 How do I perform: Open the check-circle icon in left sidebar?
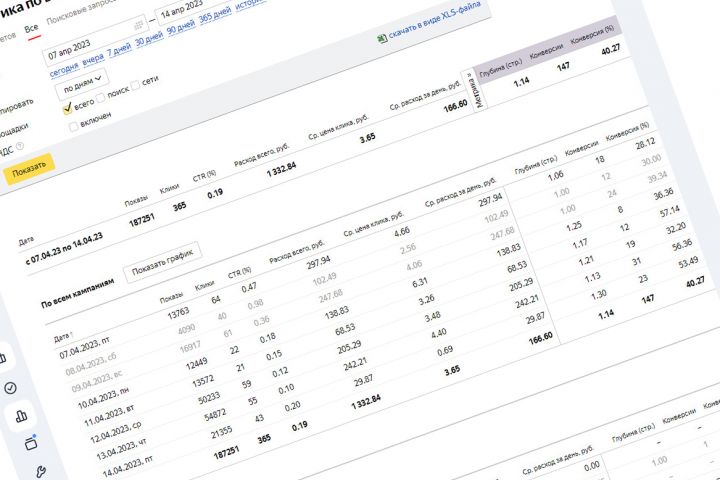[x=10, y=388]
